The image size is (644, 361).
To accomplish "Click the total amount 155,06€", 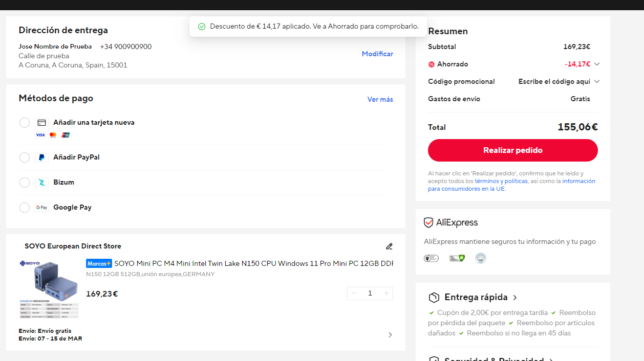I will click(577, 127).
